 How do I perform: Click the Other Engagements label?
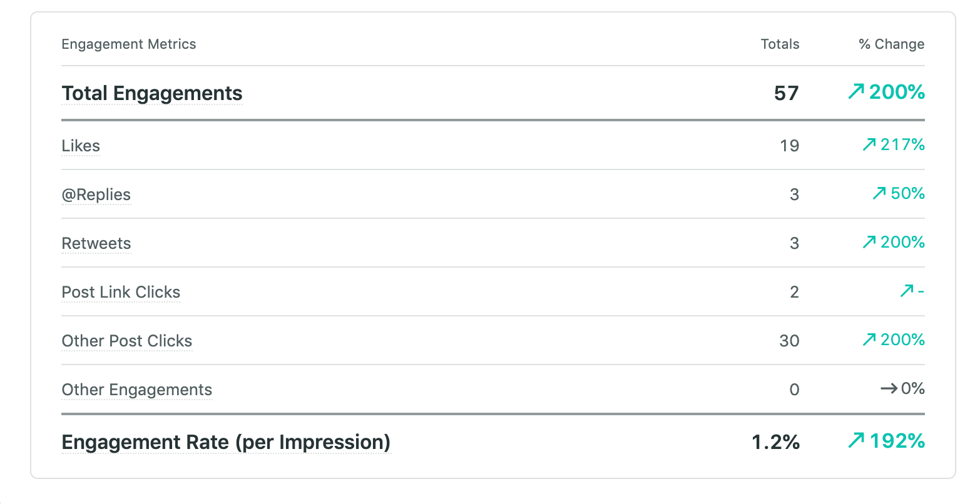[137, 390]
